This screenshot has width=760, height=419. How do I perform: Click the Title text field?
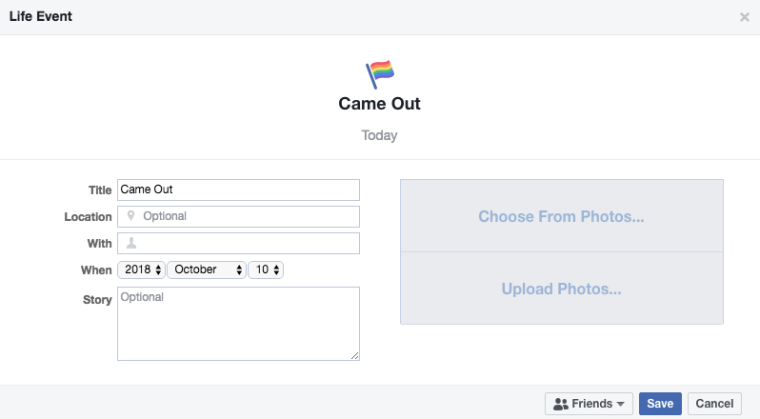tap(238, 190)
